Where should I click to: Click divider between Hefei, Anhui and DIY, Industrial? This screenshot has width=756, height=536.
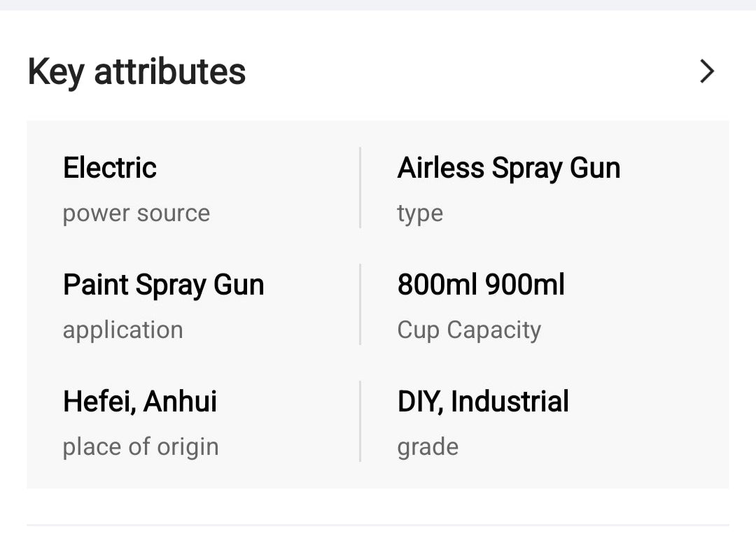[x=360, y=421]
